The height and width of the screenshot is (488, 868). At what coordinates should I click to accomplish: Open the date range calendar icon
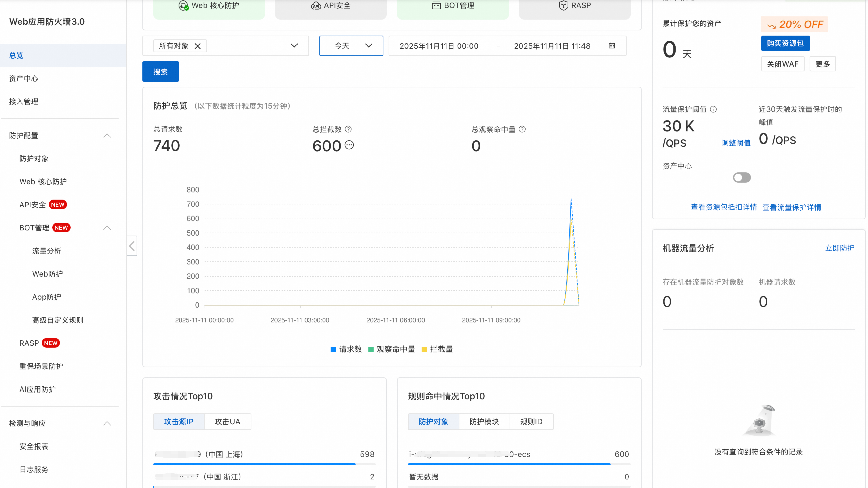[x=612, y=46]
